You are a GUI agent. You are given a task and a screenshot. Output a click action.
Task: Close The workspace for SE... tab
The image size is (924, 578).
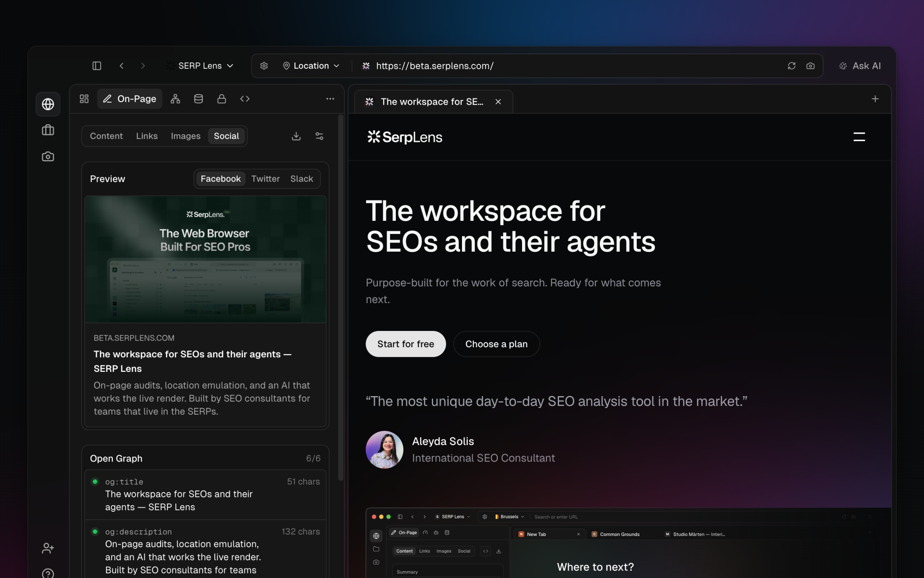(x=498, y=102)
